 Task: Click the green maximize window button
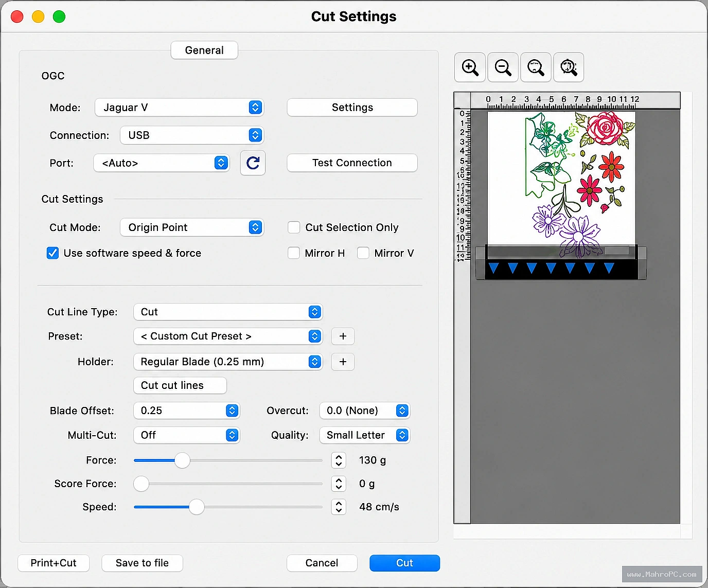tap(59, 16)
